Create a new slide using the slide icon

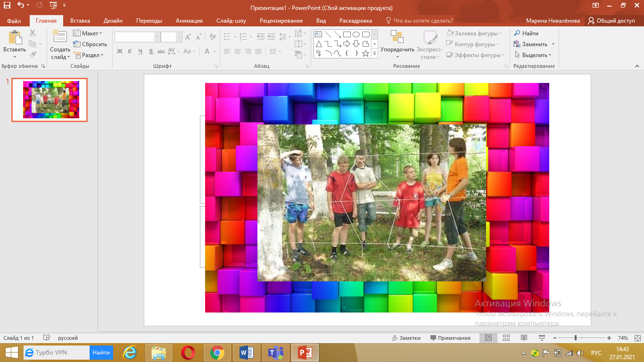click(x=60, y=37)
